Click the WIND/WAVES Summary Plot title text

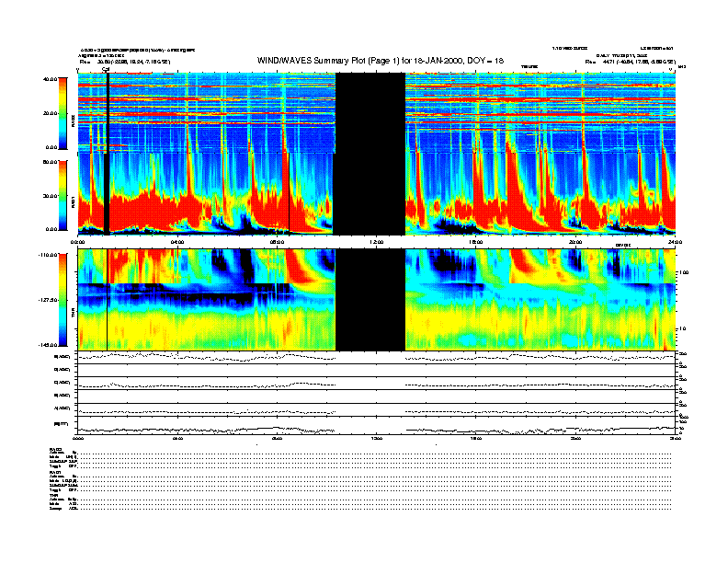coord(381,61)
